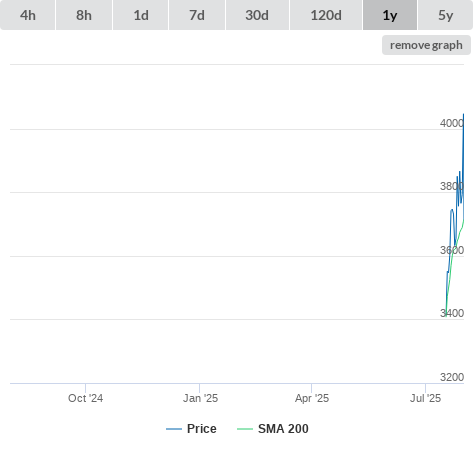Select the 30d time range
The width and height of the screenshot is (474, 455).
[x=257, y=15]
